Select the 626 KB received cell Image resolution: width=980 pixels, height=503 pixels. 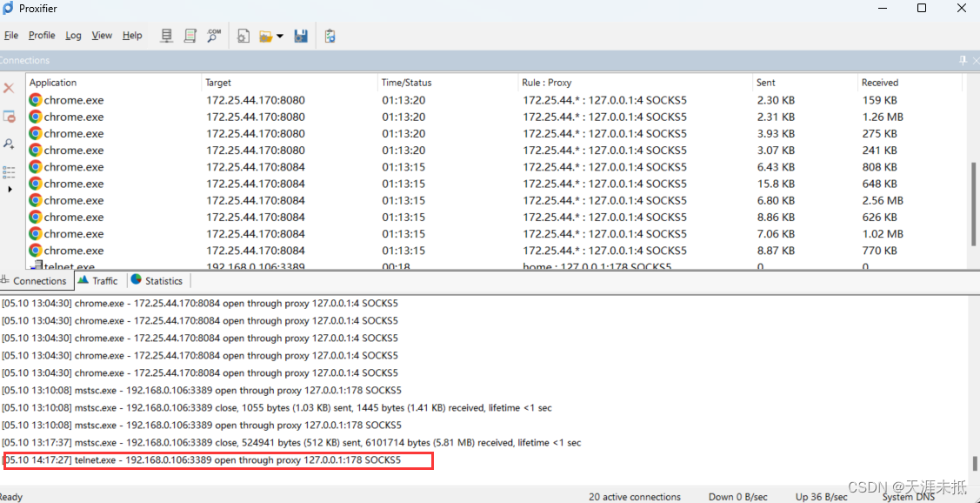click(x=879, y=217)
